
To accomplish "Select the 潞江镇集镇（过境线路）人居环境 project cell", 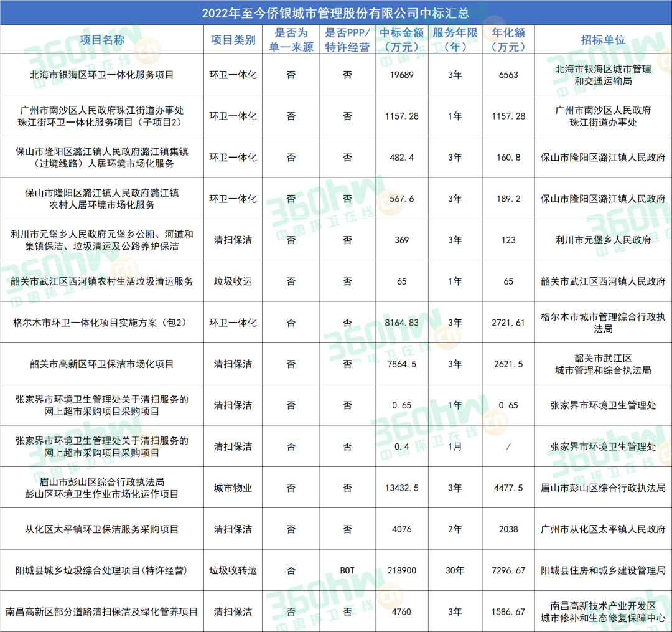I will click(x=102, y=158).
